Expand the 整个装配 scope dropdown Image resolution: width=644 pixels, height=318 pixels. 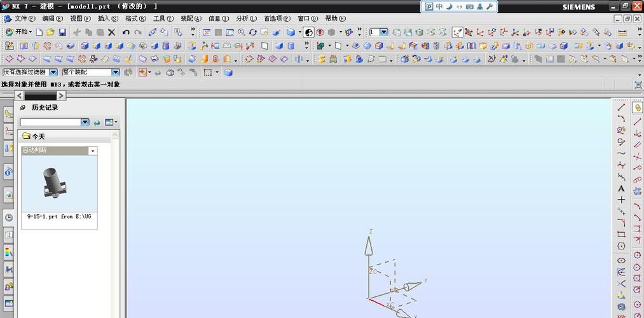click(116, 73)
